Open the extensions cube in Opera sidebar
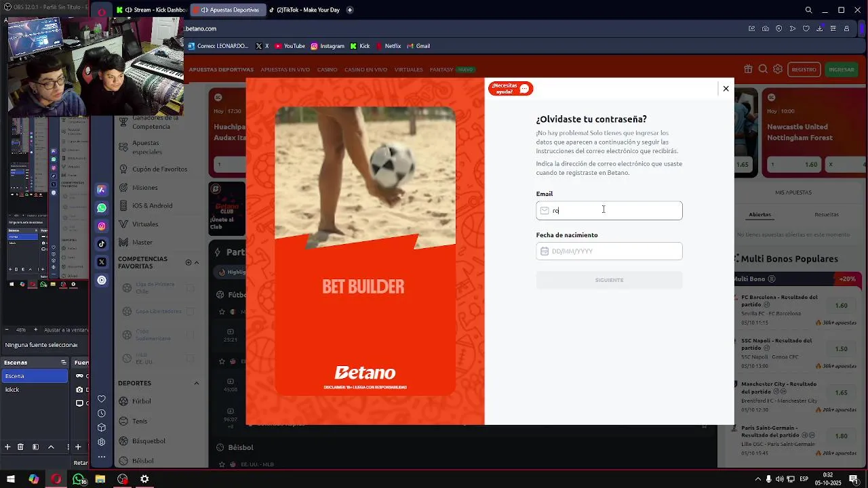The width and height of the screenshot is (868, 488). (x=102, y=428)
